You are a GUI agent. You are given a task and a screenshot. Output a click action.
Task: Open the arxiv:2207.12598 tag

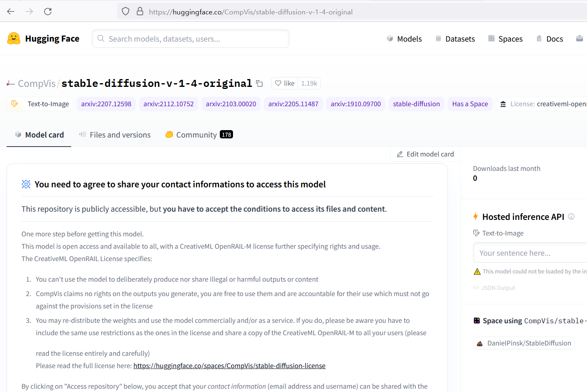point(106,104)
